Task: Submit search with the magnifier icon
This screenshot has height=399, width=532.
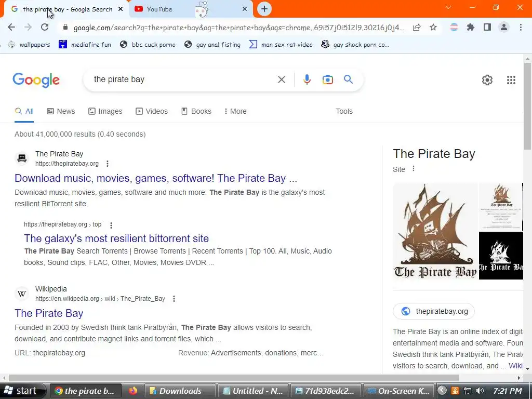Action: [348, 79]
